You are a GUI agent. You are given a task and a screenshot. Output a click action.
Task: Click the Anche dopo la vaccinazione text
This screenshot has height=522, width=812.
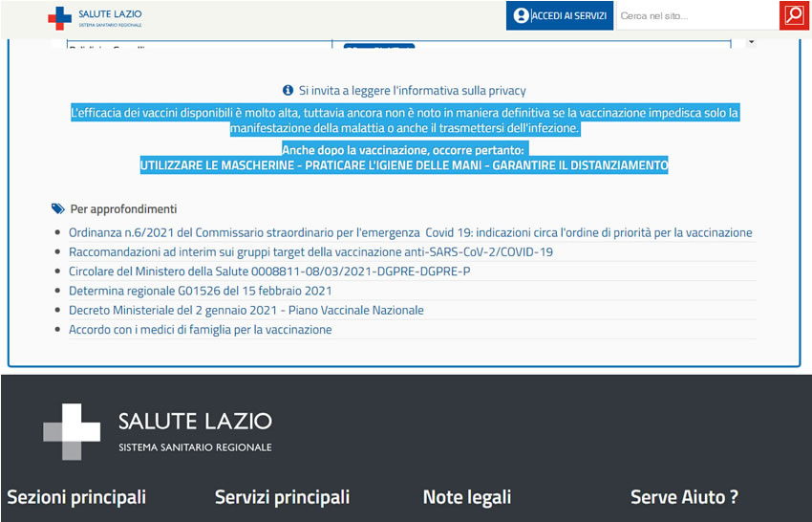[403, 150]
